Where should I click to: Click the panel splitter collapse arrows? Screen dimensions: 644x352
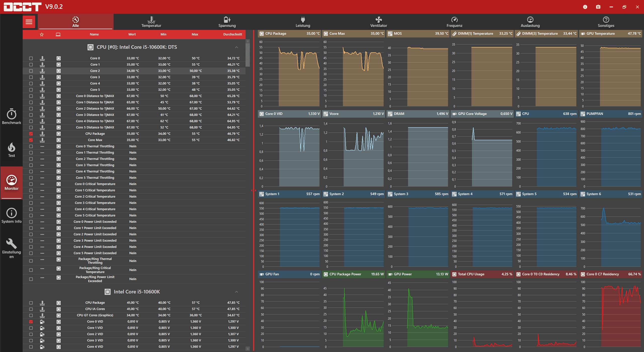click(x=254, y=190)
